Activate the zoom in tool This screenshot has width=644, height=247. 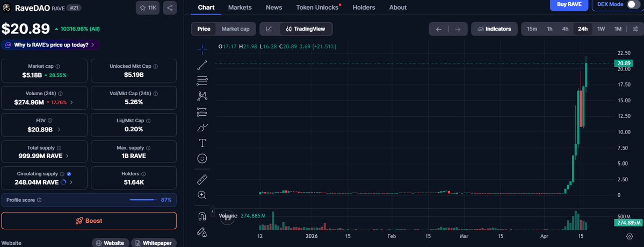202,195
